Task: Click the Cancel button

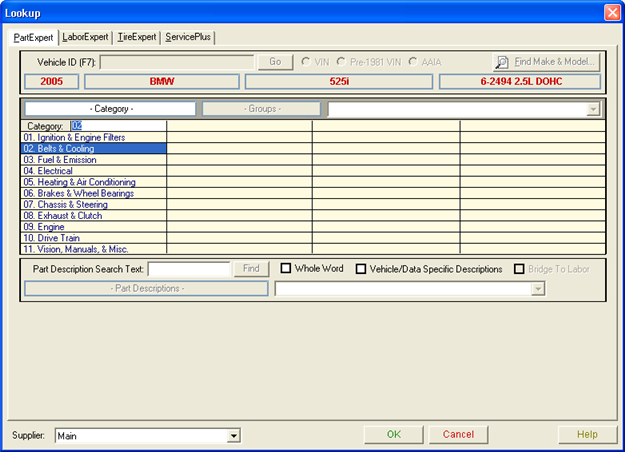Action: coord(458,435)
